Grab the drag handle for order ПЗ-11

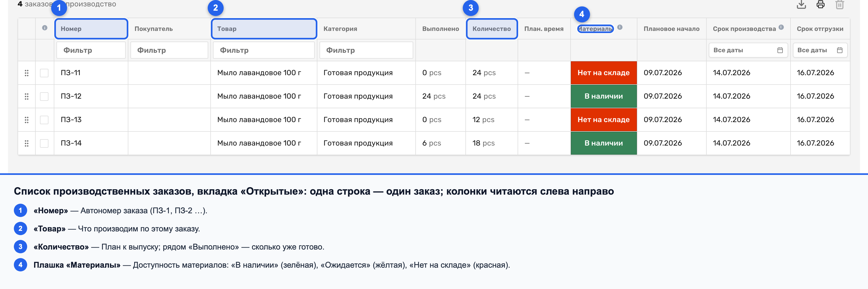tap(27, 73)
